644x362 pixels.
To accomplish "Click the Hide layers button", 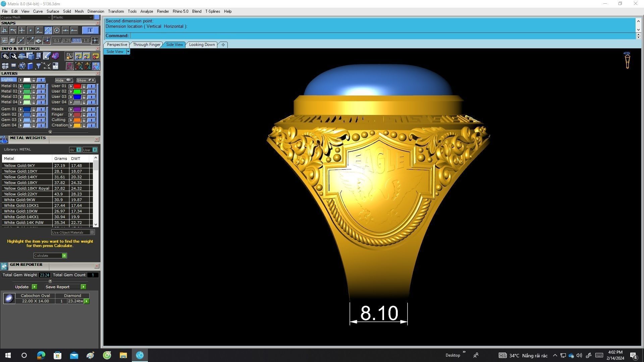I will pyautogui.click(x=64, y=80).
